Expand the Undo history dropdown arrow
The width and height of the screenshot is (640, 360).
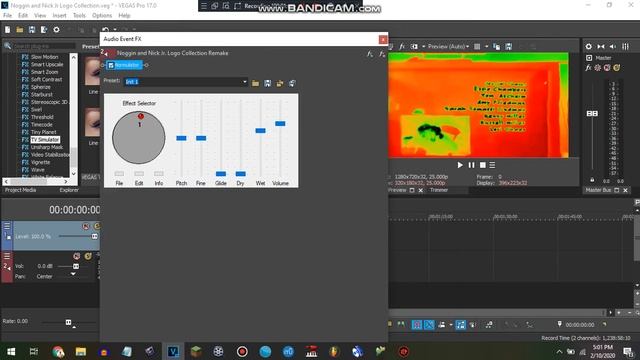(115, 30)
